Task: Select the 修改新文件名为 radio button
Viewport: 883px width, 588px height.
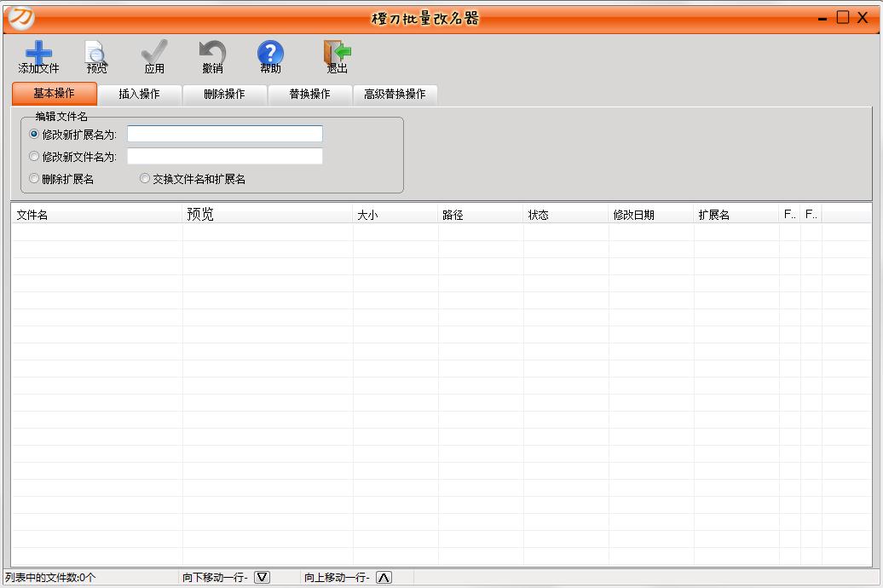Action: tap(34, 157)
